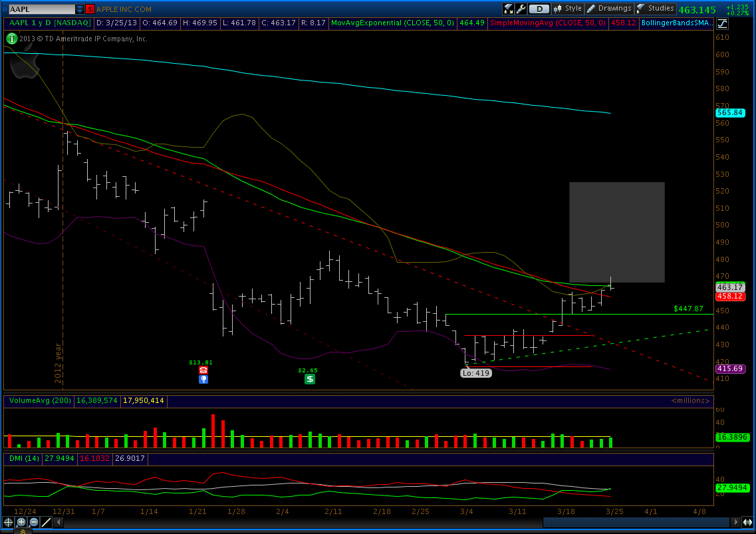The image size is (756, 534).
Task: Click the 16,389,574 volume value
Action: click(x=97, y=400)
